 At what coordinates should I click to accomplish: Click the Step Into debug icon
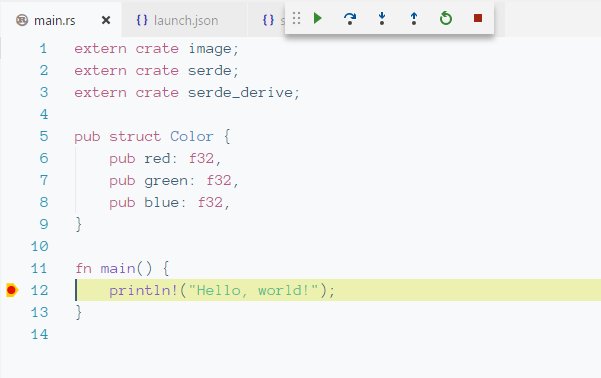[382, 18]
